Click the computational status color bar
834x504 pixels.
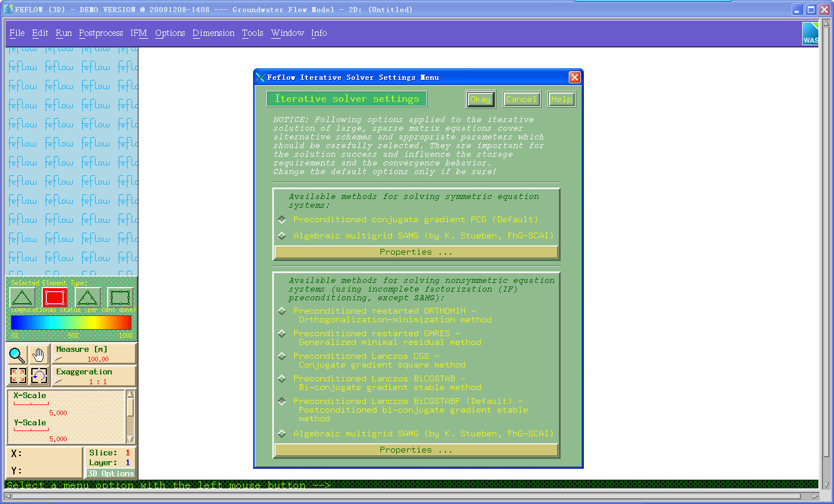[71, 322]
